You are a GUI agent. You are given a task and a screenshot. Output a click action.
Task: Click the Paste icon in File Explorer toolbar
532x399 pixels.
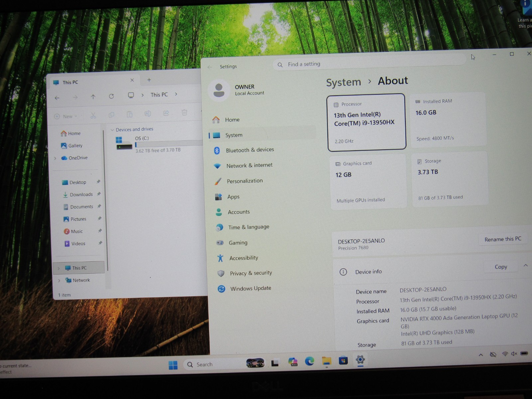(x=130, y=114)
